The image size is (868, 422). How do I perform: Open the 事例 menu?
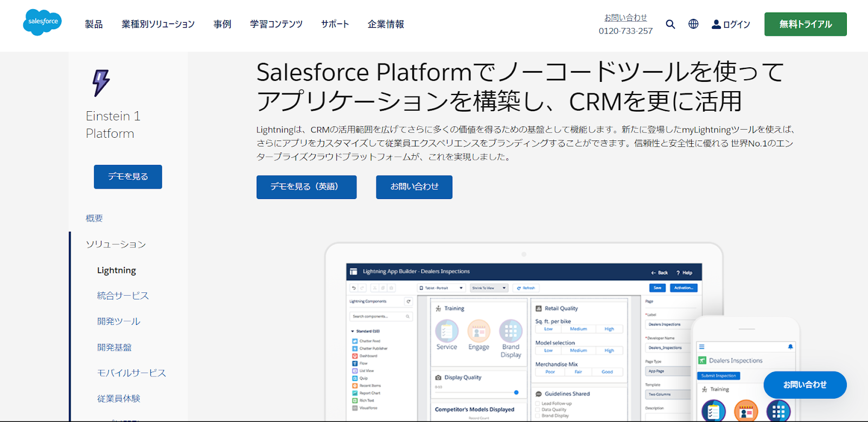pos(222,24)
